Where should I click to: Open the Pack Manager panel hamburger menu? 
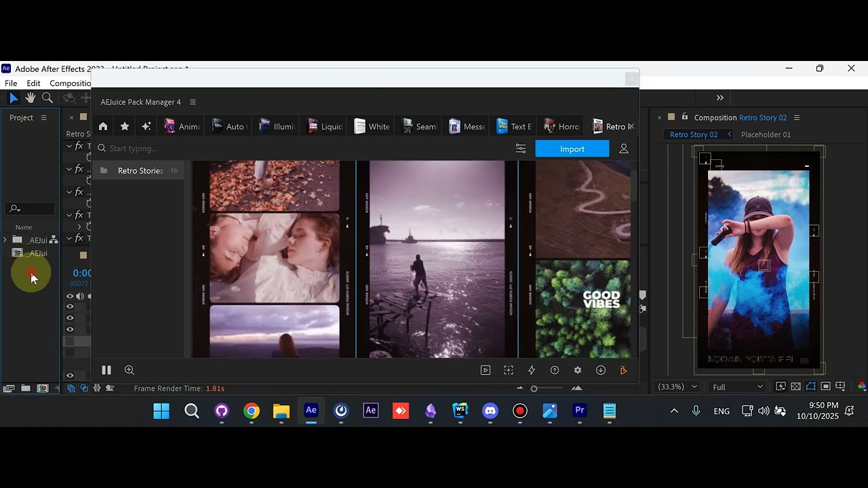193,102
